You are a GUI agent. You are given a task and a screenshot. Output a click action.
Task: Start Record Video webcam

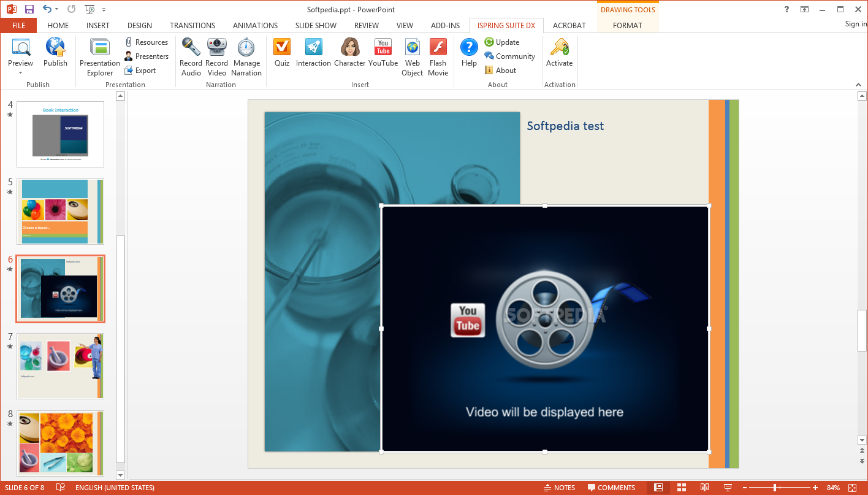216,57
